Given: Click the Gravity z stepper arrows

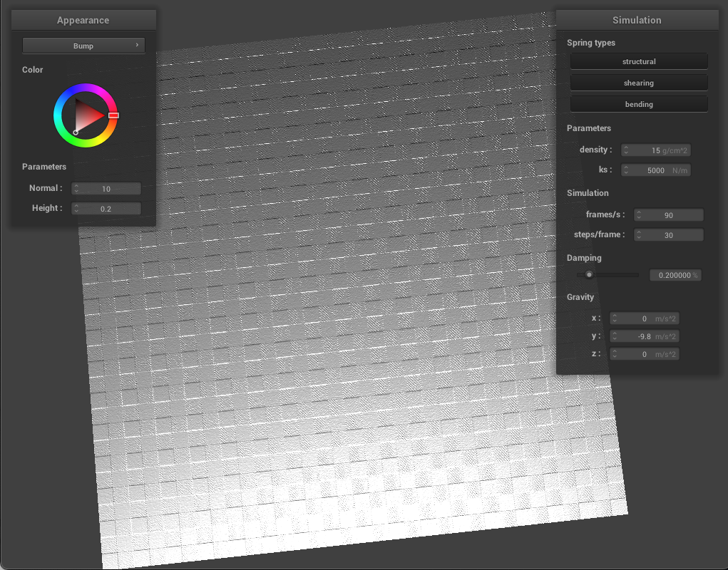Looking at the screenshot, I should (x=615, y=354).
